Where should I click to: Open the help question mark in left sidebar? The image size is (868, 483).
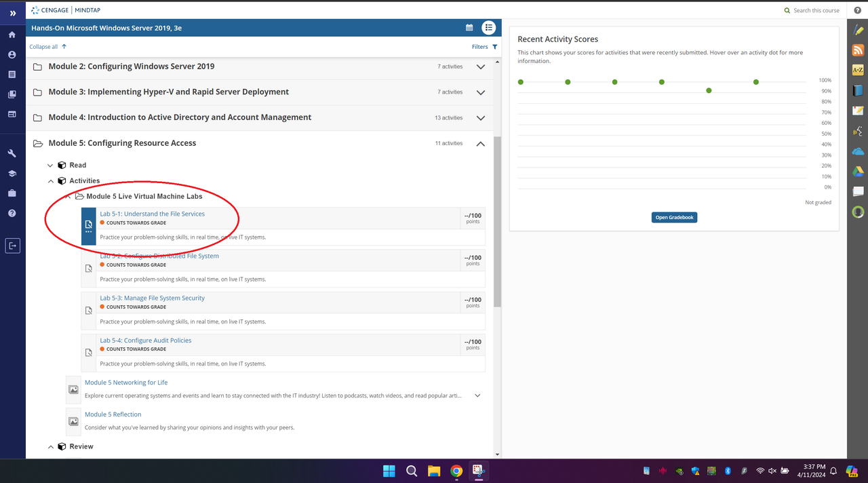[x=12, y=213]
